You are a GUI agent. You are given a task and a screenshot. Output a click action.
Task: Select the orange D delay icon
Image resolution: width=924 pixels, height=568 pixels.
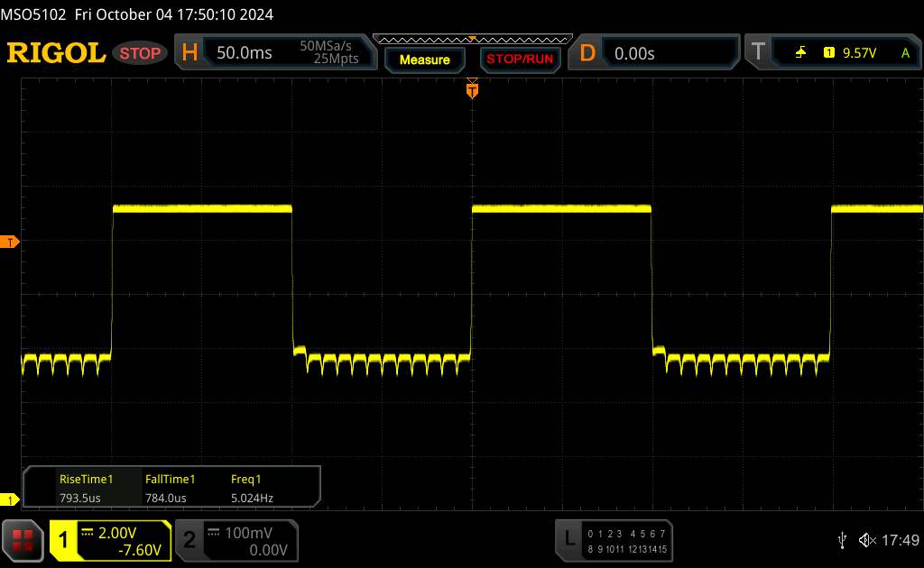click(587, 53)
